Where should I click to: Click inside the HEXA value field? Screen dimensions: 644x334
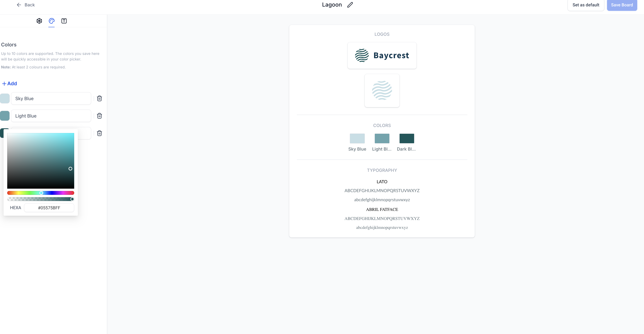pos(49,208)
